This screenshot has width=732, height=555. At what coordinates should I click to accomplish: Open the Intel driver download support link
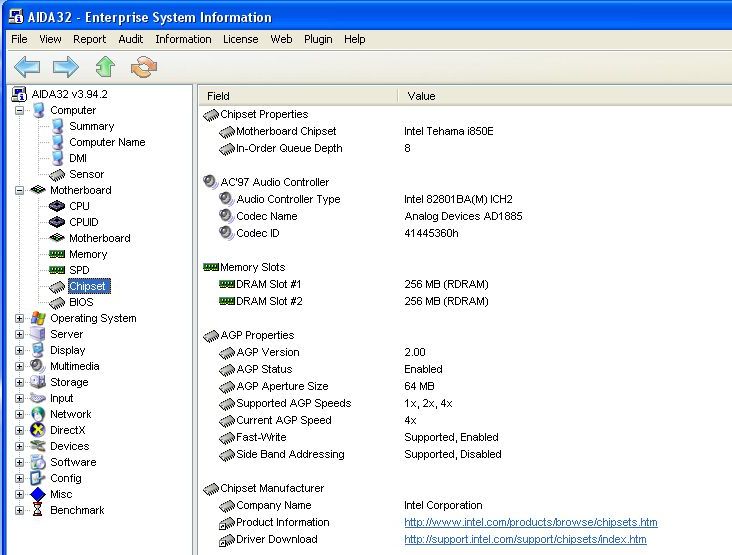525,540
